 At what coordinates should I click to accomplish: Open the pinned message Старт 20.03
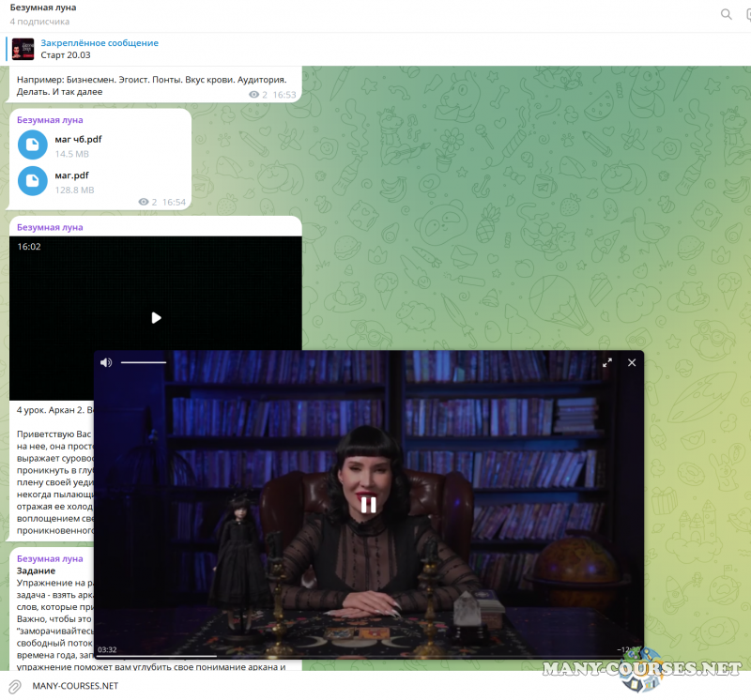coord(99,49)
